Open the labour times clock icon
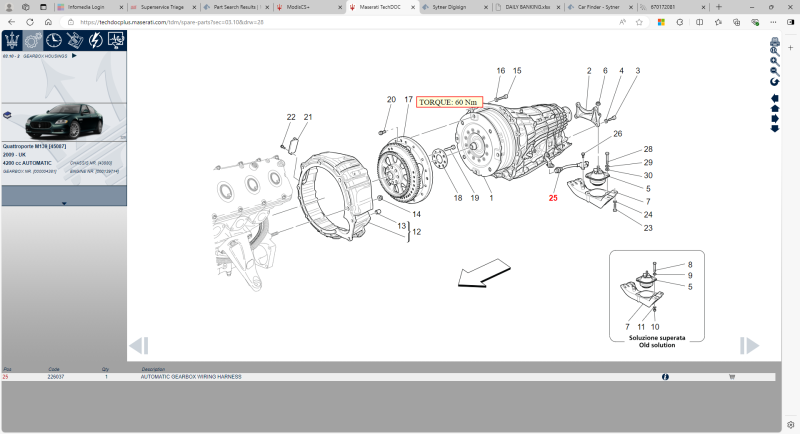 54,40
